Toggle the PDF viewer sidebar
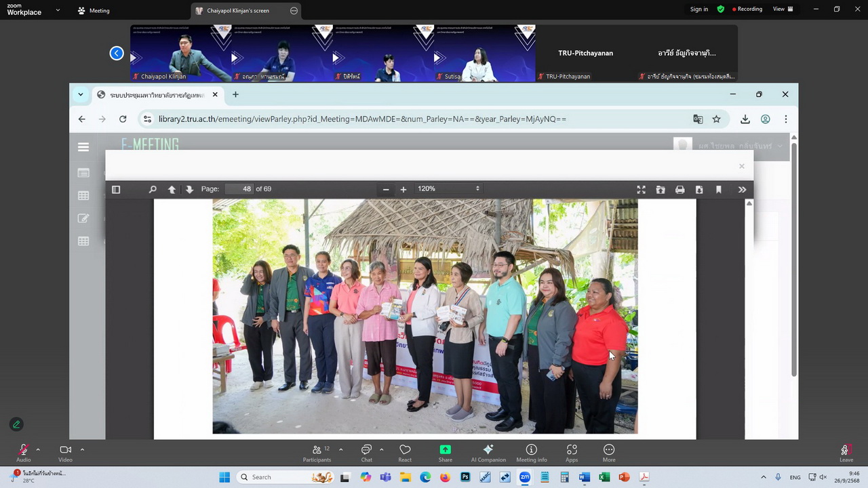The width and height of the screenshot is (868, 488). pyautogui.click(x=116, y=189)
